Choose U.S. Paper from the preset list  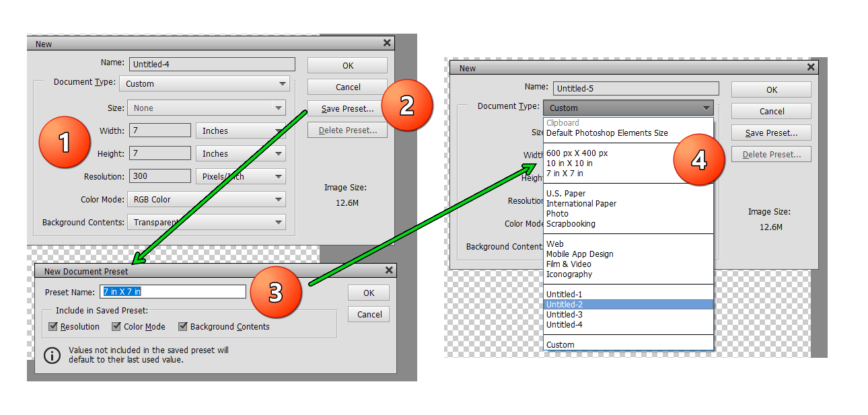[565, 193]
